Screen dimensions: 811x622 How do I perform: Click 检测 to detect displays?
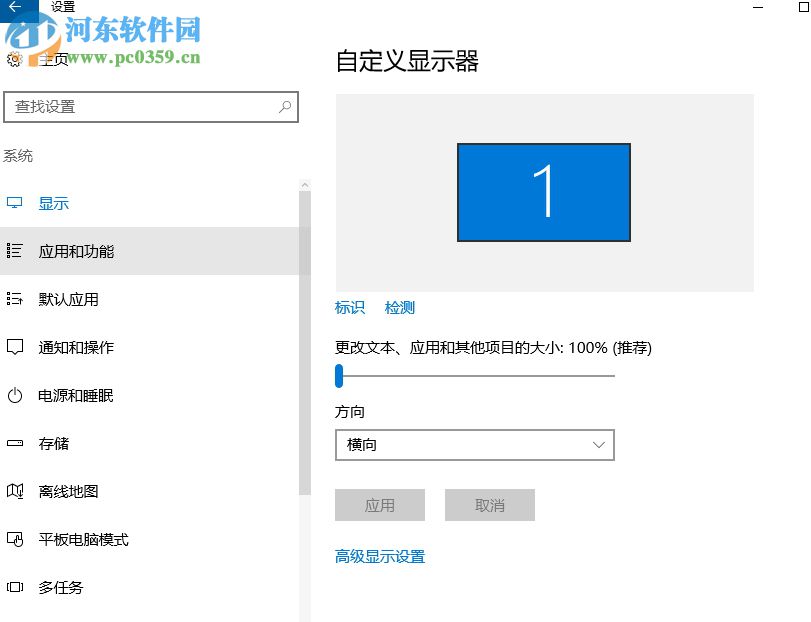(x=399, y=308)
